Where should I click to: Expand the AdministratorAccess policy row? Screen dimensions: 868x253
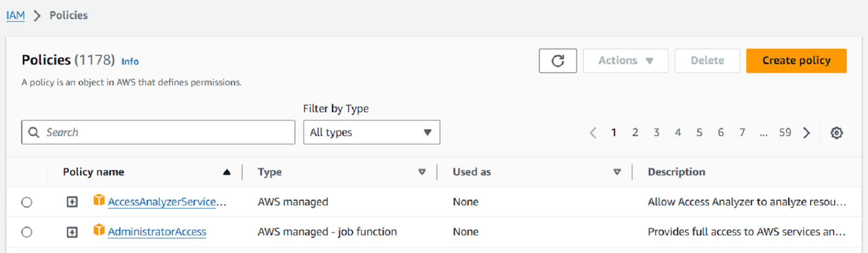pyautogui.click(x=72, y=232)
